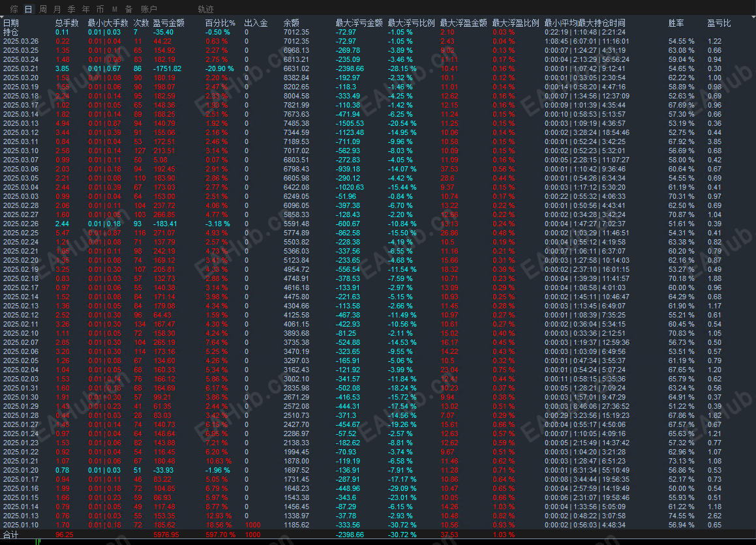The height and width of the screenshot is (545, 756).
Task: Click the 合计 totals row label
Action: (10, 535)
